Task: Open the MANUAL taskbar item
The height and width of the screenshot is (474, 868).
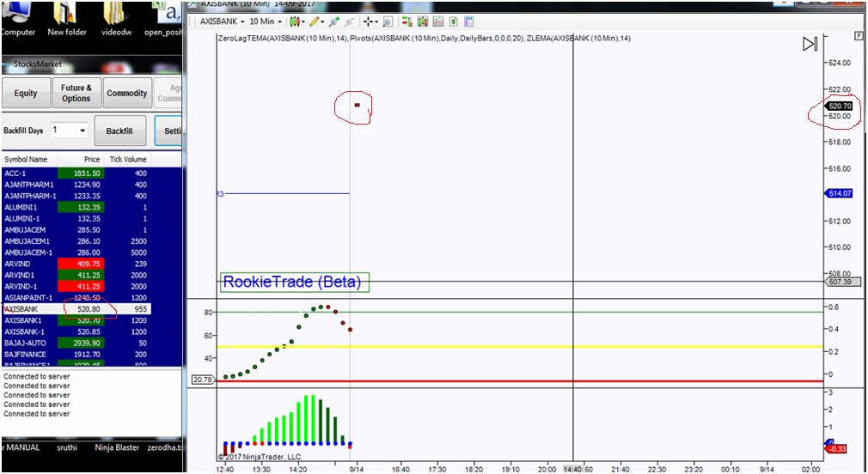Action: coord(22,447)
